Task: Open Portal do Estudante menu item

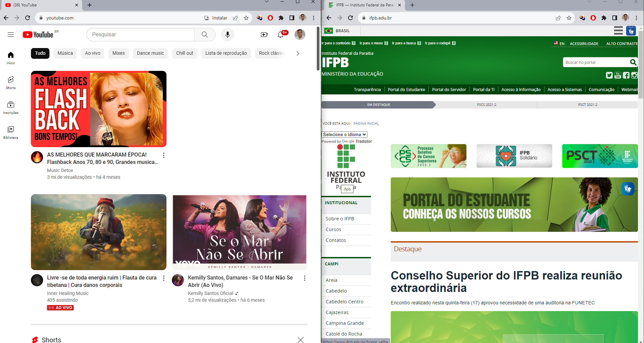Action: click(406, 90)
